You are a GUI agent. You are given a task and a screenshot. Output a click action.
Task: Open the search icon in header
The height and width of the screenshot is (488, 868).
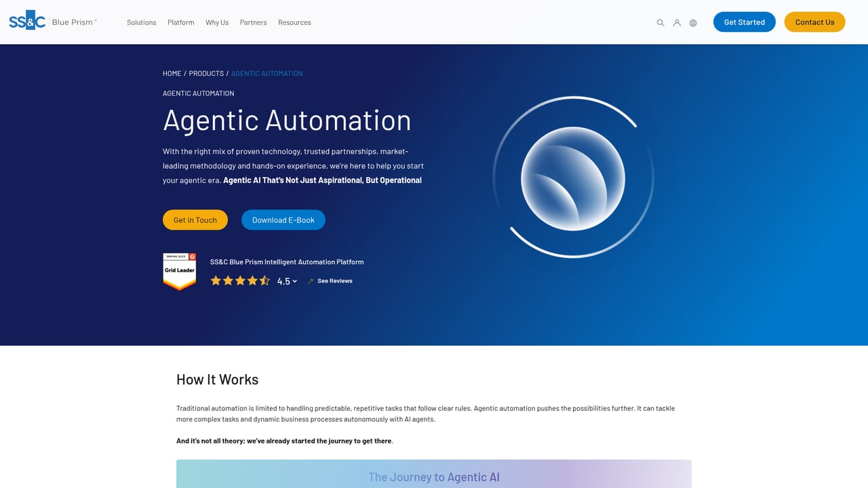(660, 22)
